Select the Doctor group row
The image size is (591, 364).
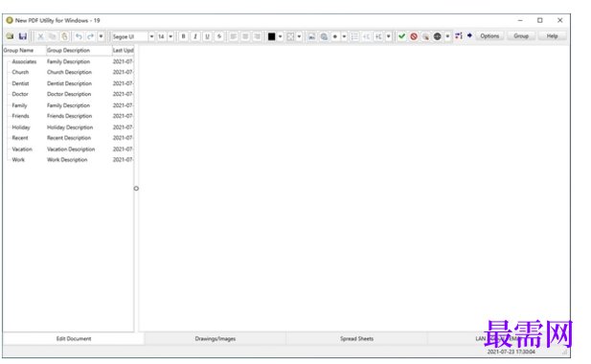coord(68,94)
